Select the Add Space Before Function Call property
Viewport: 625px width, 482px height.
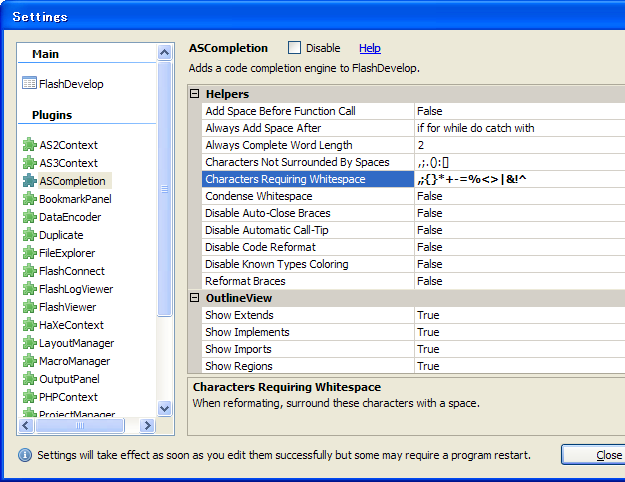(x=308, y=111)
